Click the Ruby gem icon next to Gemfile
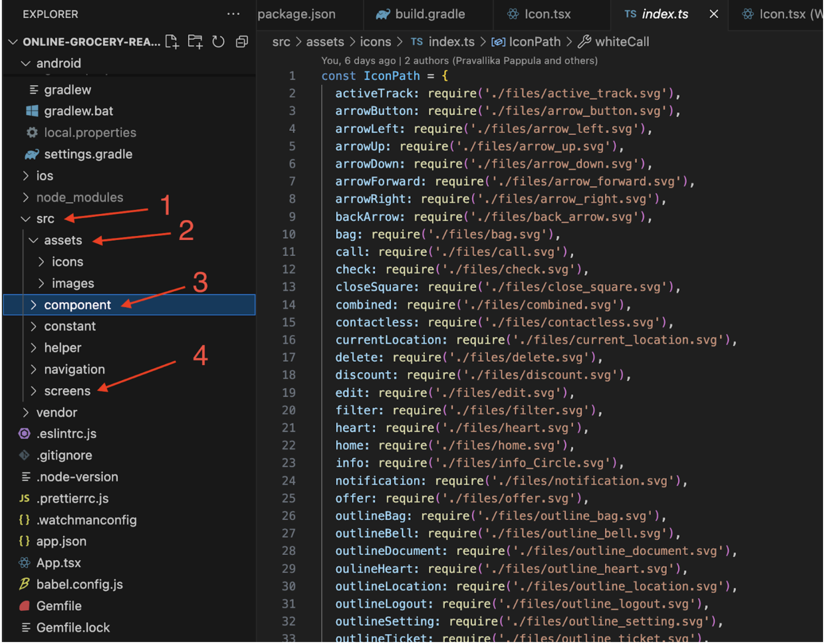This screenshot has width=825, height=644. point(24,605)
